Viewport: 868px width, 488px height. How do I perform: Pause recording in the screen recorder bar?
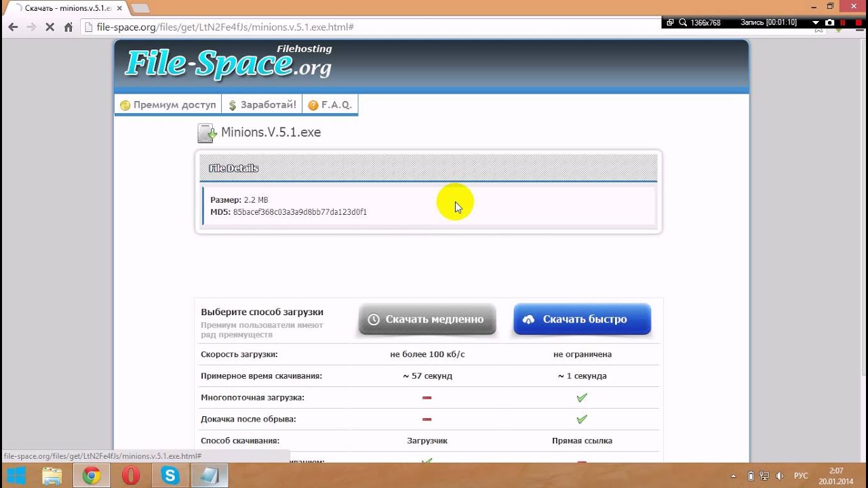coord(843,22)
